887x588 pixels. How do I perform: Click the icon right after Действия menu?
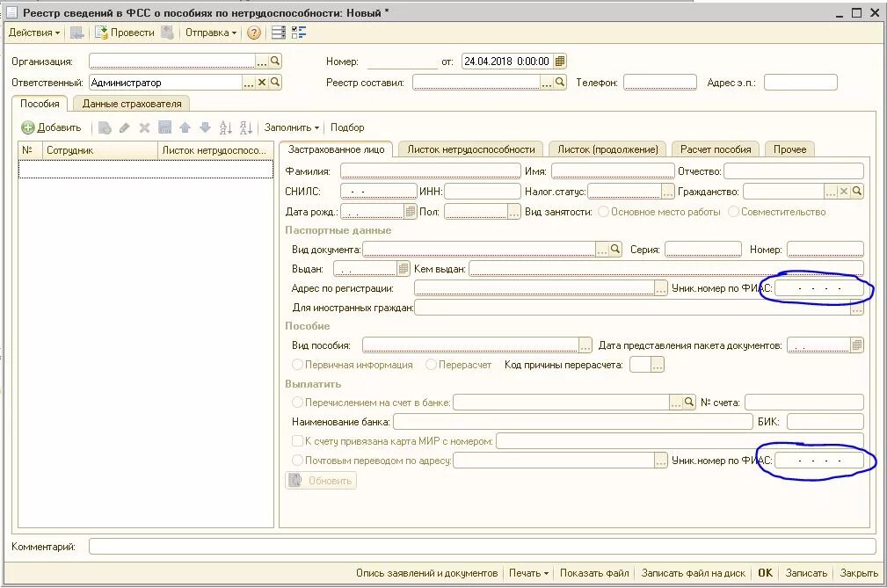77,33
